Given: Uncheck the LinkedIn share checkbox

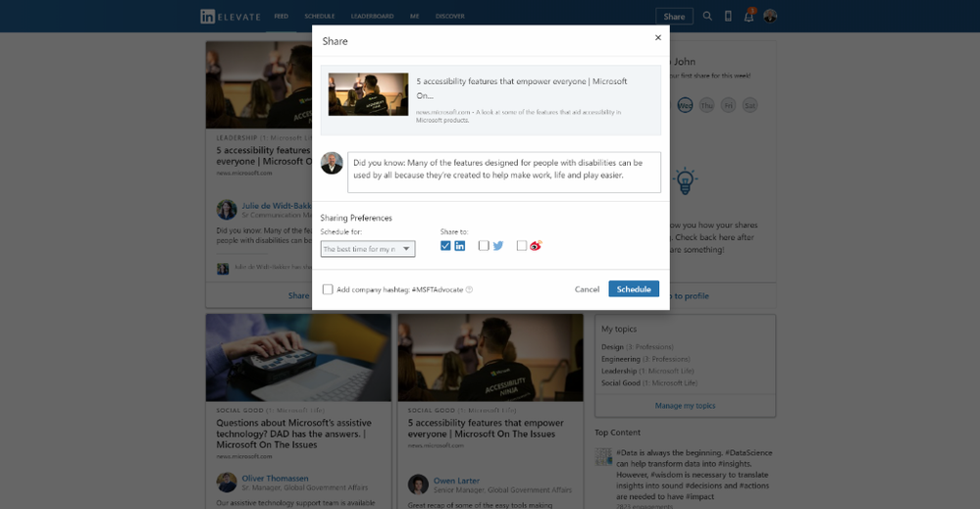Looking at the screenshot, I should pos(445,246).
